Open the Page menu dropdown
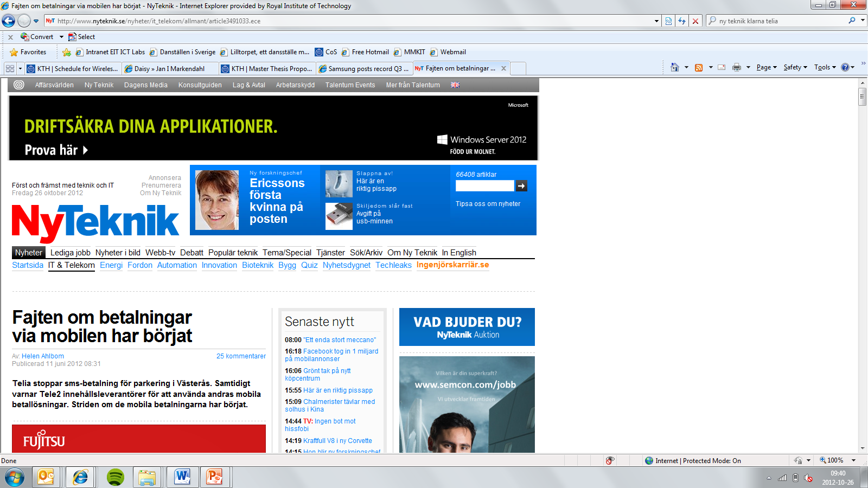Viewport: 868px width, 488px height. pyautogui.click(x=767, y=67)
